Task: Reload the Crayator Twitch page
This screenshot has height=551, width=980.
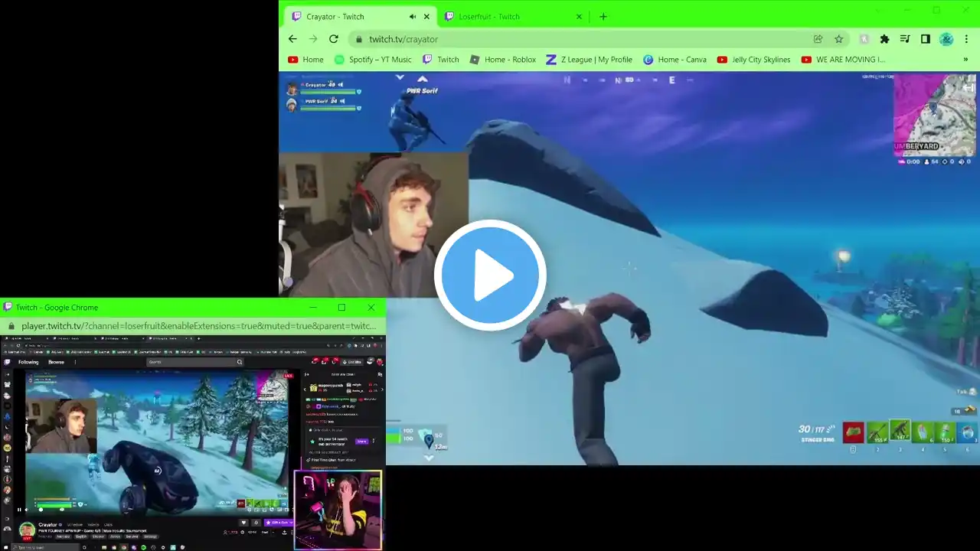Action: pyautogui.click(x=334, y=39)
